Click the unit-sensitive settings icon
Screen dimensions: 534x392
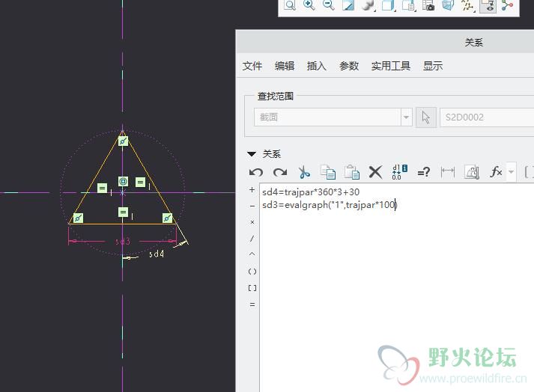pyautogui.click(x=472, y=172)
